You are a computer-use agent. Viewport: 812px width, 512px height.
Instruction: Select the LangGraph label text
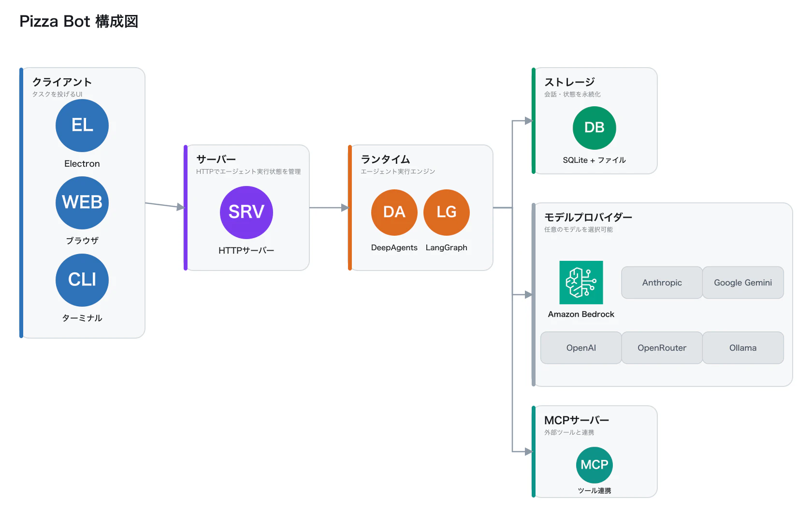pyautogui.click(x=447, y=247)
